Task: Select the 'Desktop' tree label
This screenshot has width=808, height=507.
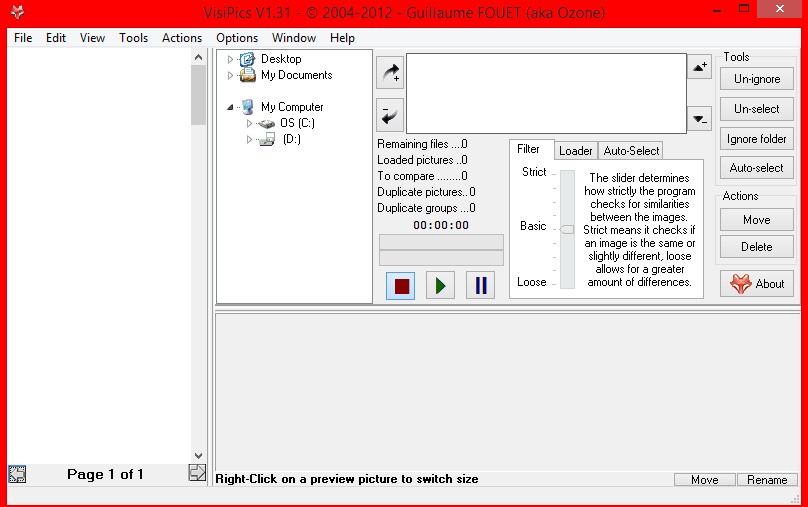Action: pos(281,59)
